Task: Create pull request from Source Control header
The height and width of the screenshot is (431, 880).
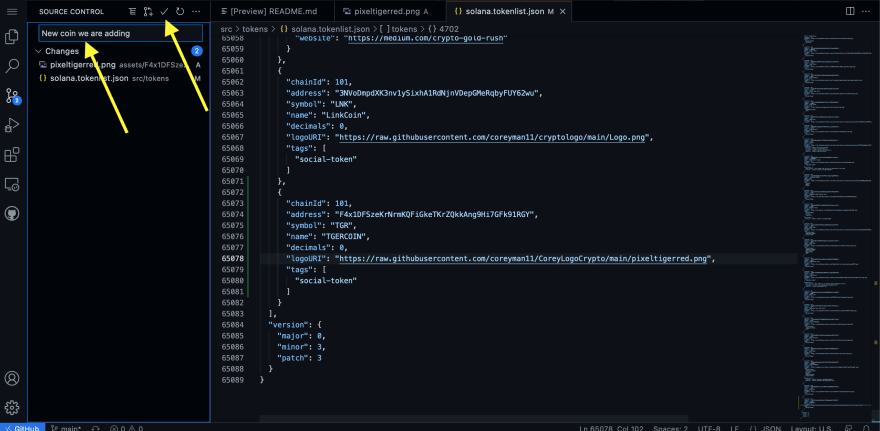Action: (148, 11)
